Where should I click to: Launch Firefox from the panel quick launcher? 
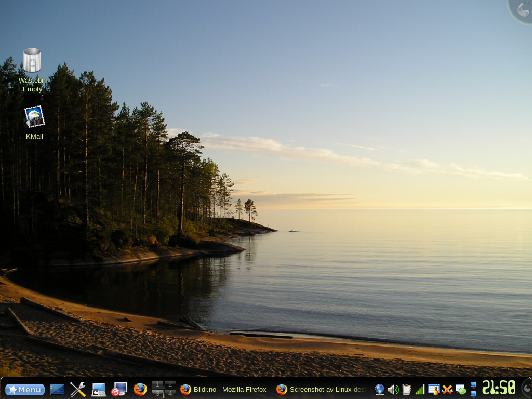[x=140, y=389]
